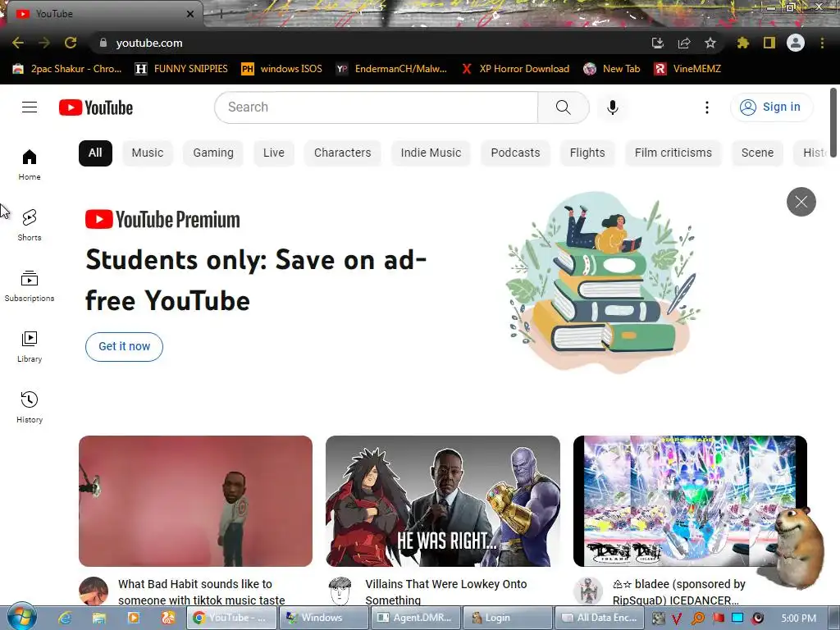Open New Tab bookmark
Screen dimensions: 840x630
click(x=612, y=69)
